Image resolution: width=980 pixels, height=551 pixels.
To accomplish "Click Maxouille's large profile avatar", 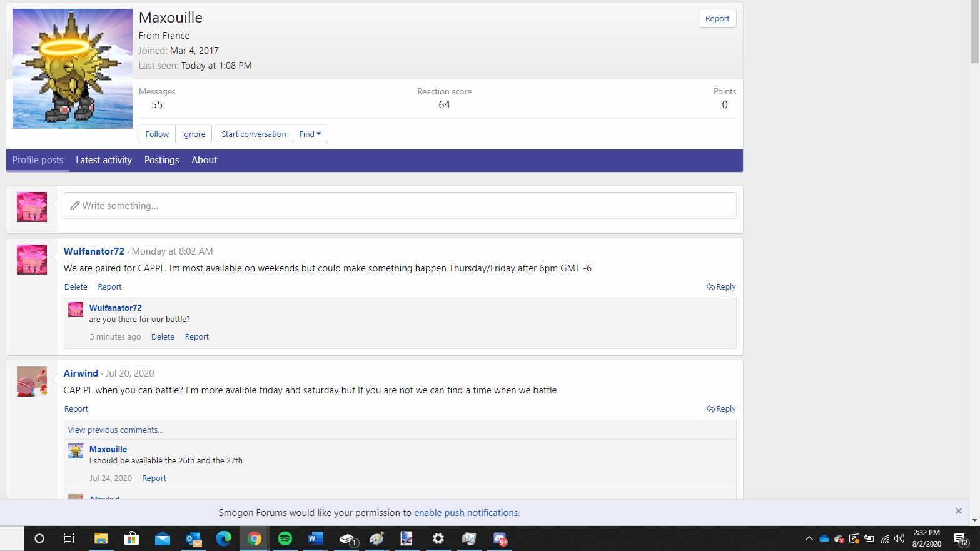I will point(72,68).
